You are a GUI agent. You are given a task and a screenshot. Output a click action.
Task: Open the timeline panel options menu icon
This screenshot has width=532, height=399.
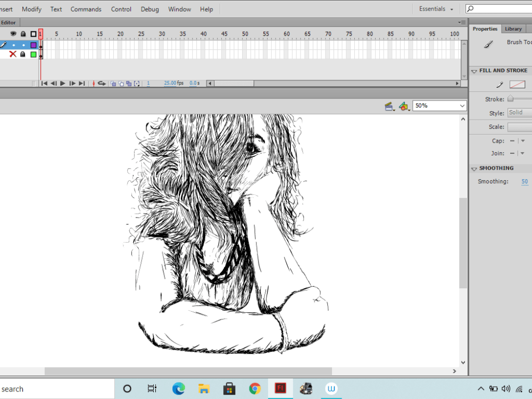(x=462, y=22)
